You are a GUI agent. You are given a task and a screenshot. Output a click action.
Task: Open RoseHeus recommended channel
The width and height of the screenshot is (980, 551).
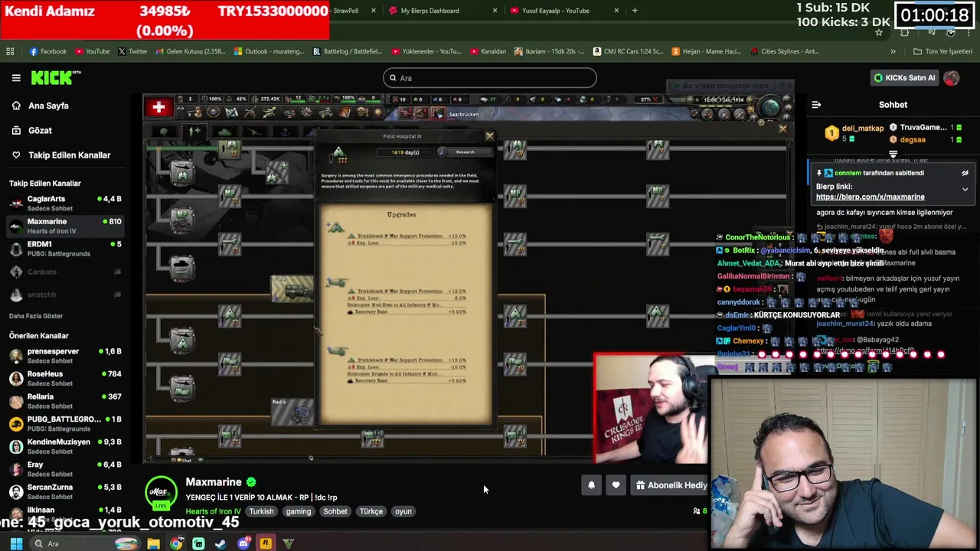[65, 378]
